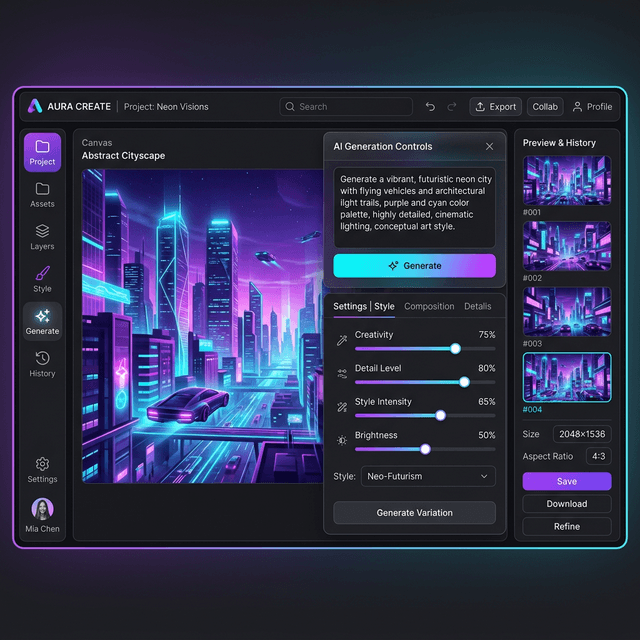The width and height of the screenshot is (640, 640).
Task: Click the Creativity slider handle
Action: pos(456,349)
